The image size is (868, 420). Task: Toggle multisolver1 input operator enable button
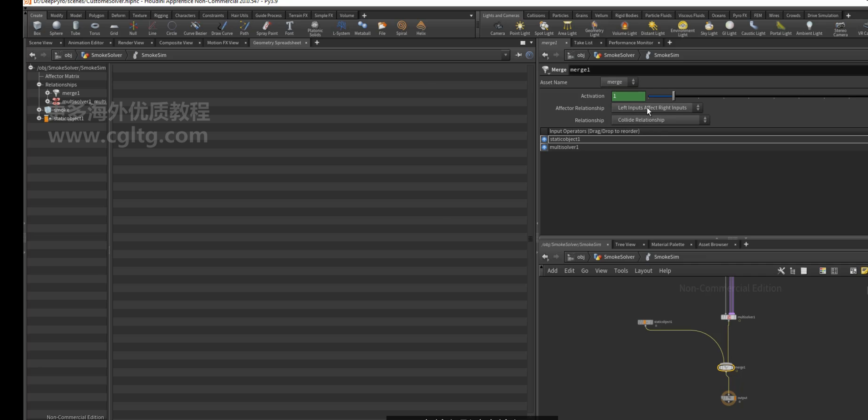(544, 147)
